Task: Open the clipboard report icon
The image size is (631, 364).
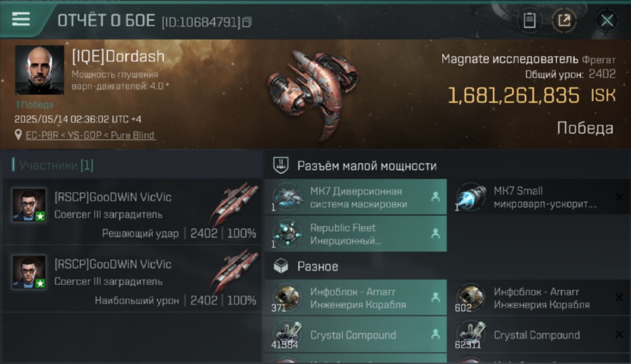Action: coord(529,20)
